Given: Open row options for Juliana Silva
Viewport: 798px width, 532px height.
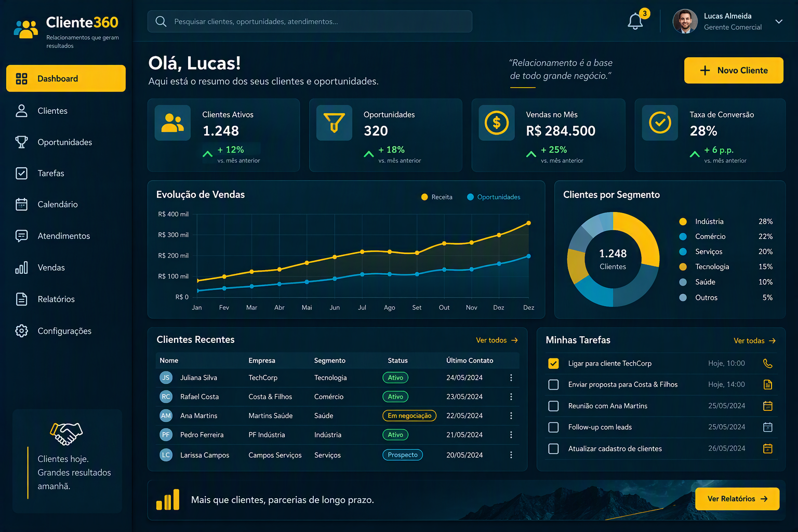Looking at the screenshot, I should point(511,378).
